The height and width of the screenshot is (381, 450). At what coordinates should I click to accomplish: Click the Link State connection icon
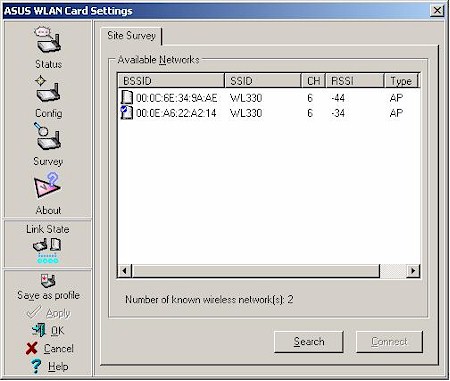(48, 251)
